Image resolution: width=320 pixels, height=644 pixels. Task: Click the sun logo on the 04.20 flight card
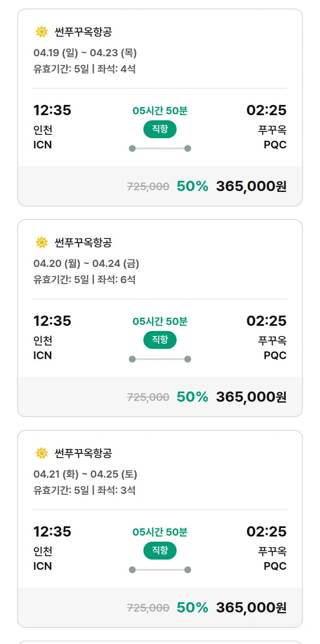pyautogui.click(x=41, y=243)
